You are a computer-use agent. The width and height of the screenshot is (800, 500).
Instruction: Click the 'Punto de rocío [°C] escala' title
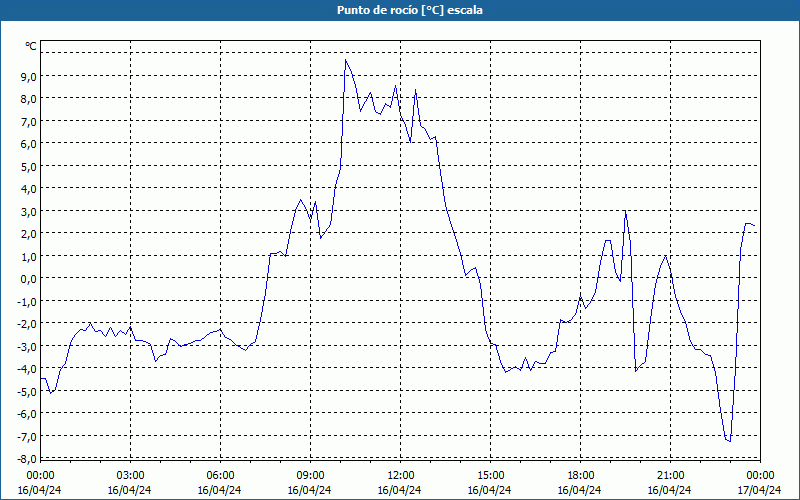pyautogui.click(x=410, y=10)
